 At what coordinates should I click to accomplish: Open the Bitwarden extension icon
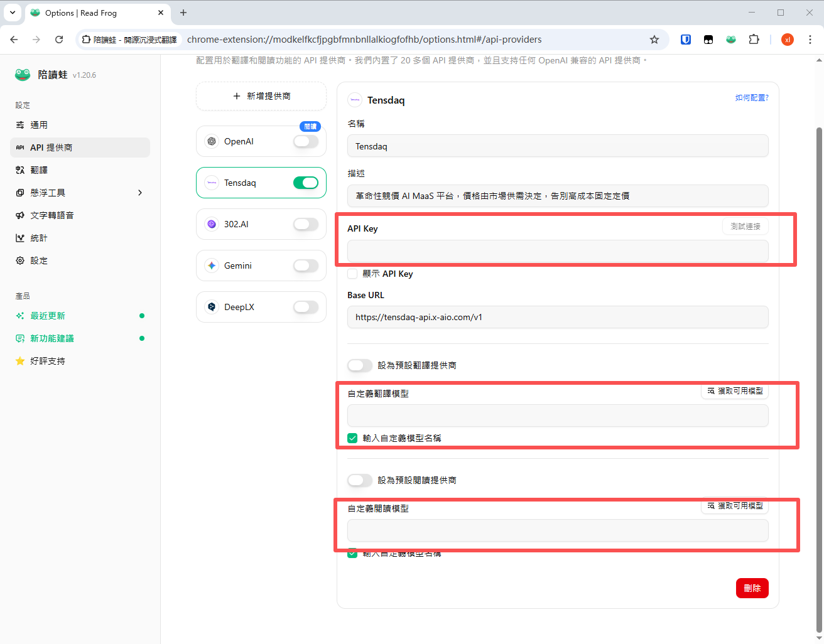686,40
